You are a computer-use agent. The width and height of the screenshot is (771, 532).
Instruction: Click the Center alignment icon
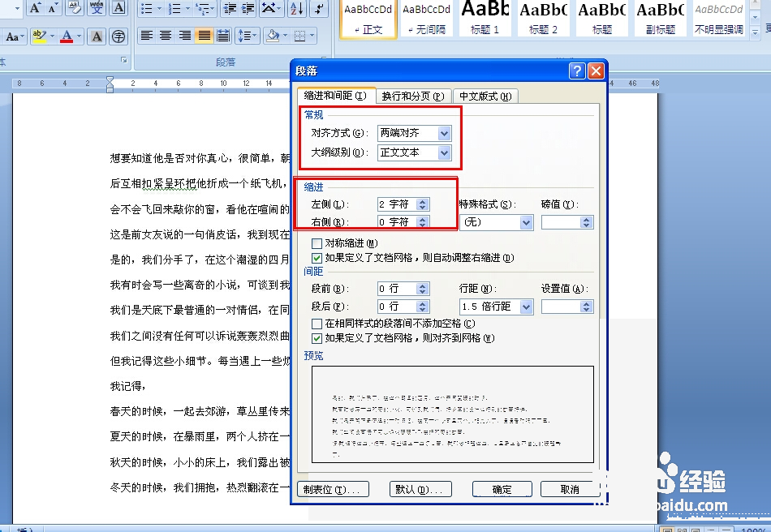166,36
